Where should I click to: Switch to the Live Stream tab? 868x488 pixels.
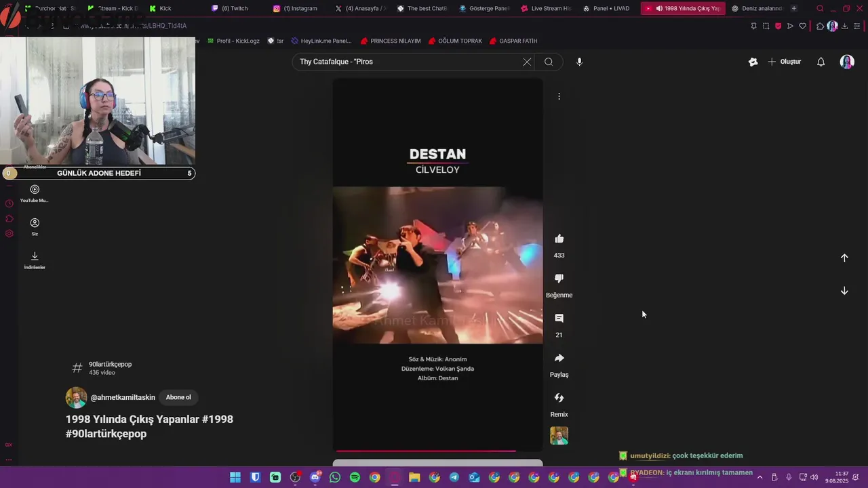(x=546, y=8)
